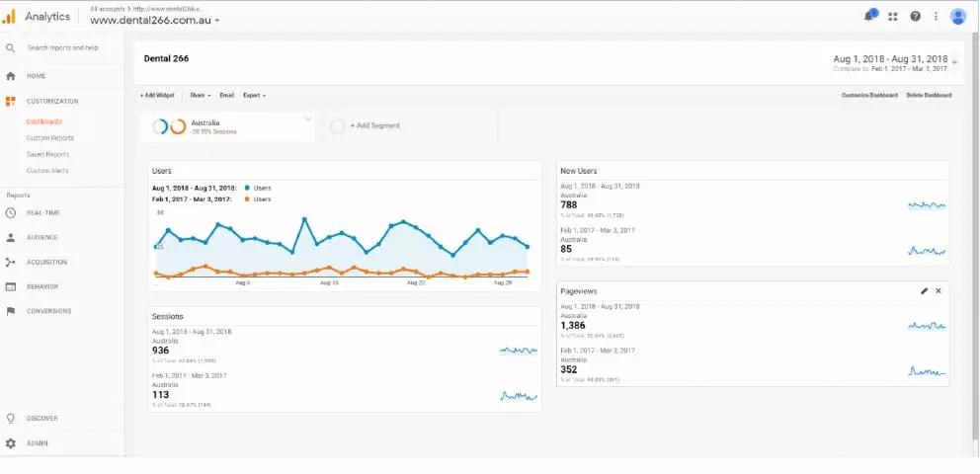980x474 pixels.
Task: Open the Export dropdown
Action: tap(254, 96)
